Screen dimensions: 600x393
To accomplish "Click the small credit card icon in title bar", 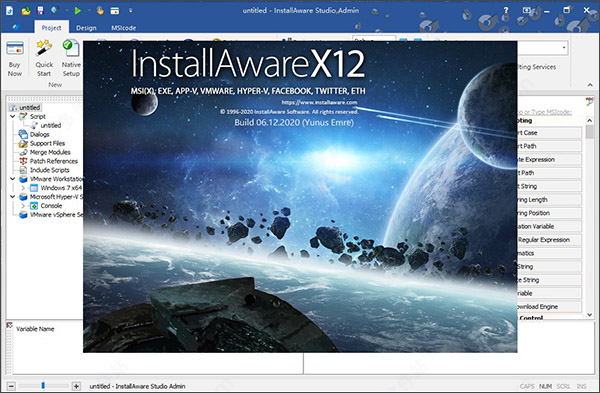I will (115, 11).
